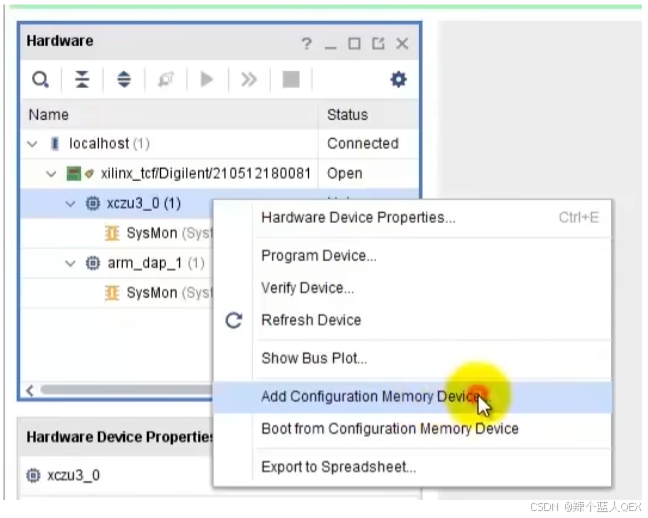Click the Name column header

169,115
